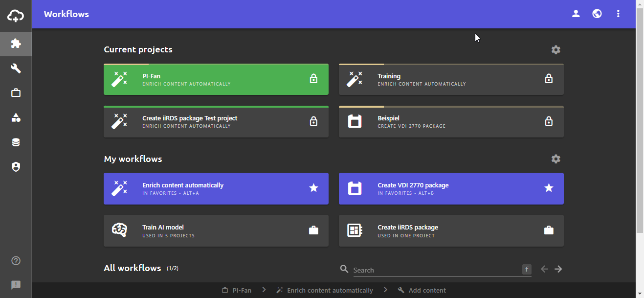Open the shield admin sidebar icon
This screenshot has width=644, height=298.
16,167
